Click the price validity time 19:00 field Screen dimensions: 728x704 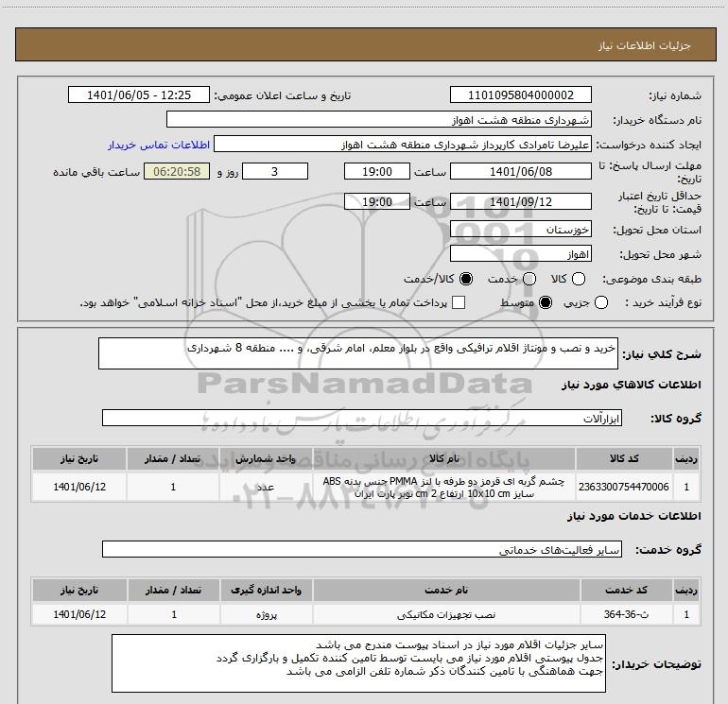point(377,202)
